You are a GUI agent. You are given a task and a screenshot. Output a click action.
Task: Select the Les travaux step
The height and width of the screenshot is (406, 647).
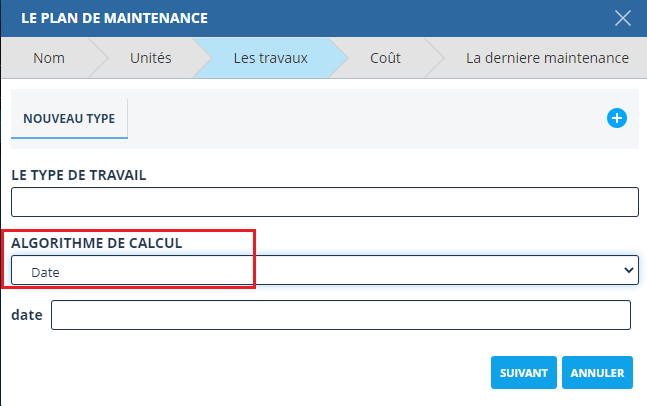click(270, 58)
